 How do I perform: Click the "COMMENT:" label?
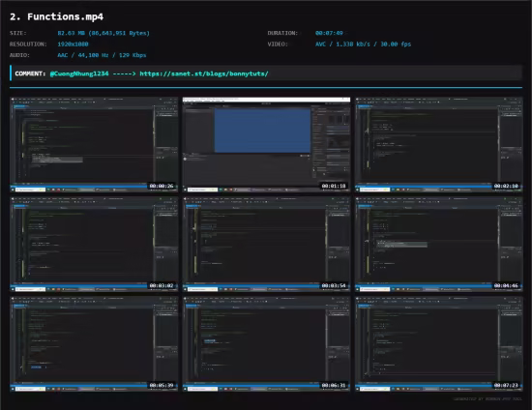(x=30, y=73)
